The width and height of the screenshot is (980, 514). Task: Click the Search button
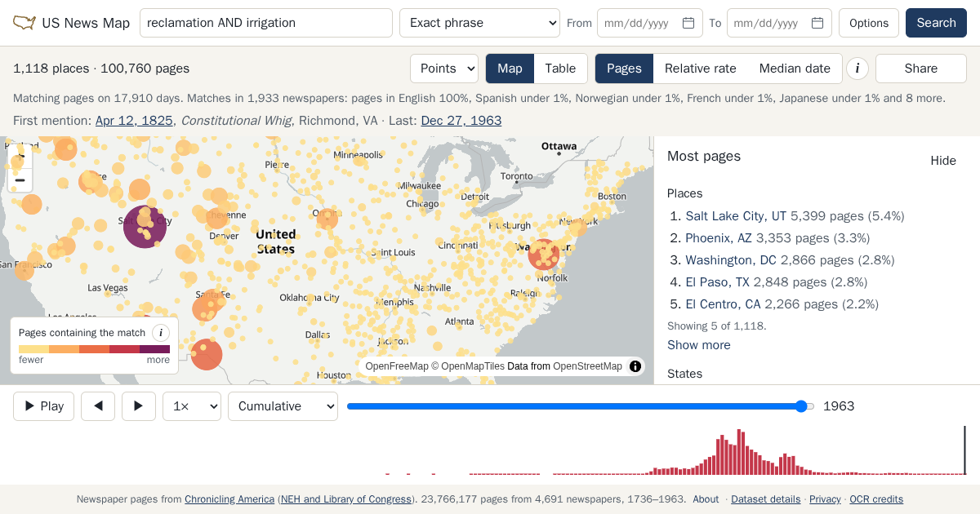pyautogui.click(x=936, y=23)
